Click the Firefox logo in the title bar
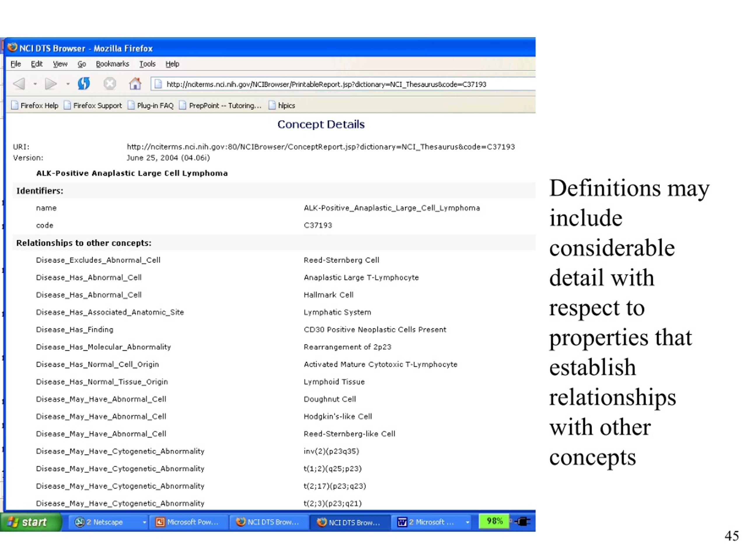Viewport: 747px width, 560px height. tap(12, 48)
